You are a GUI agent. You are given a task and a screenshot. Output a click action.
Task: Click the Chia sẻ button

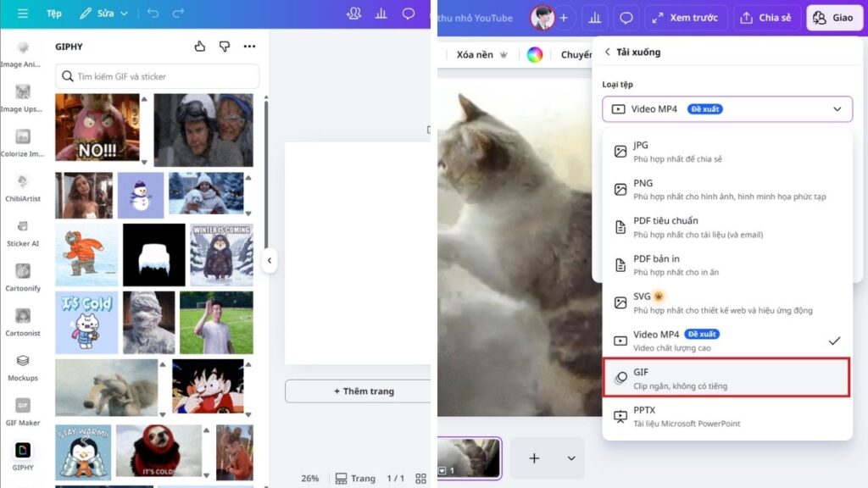(x=765, y=17)
